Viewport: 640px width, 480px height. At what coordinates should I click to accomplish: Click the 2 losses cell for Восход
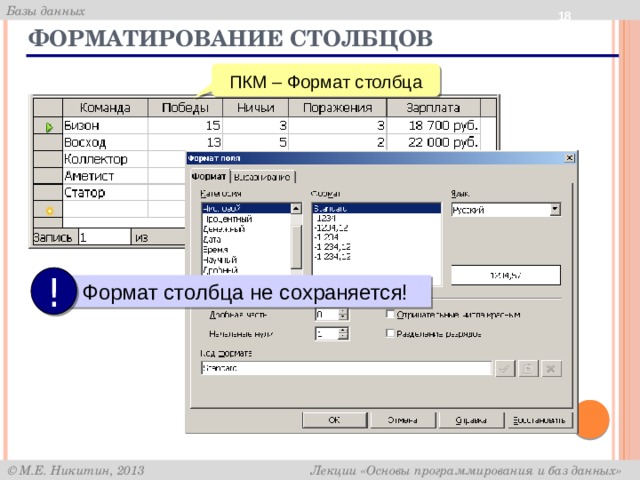pos(337,142)
